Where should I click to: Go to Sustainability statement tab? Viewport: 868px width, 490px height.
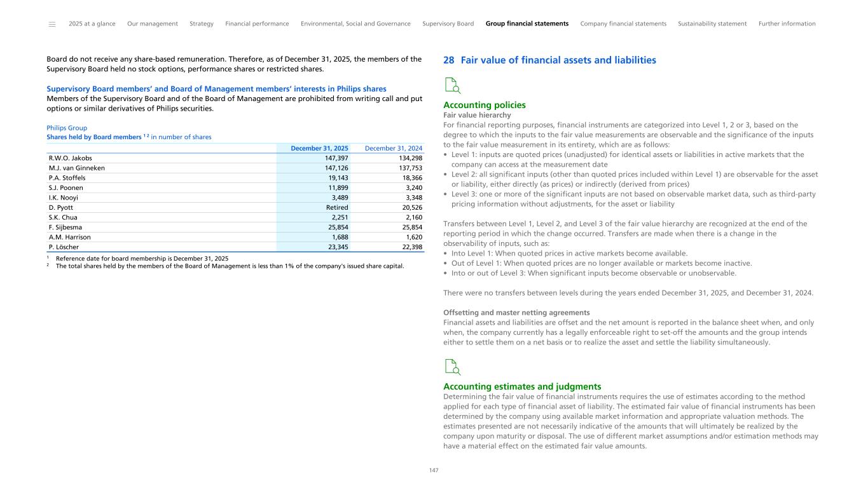(x=712, y=24)
